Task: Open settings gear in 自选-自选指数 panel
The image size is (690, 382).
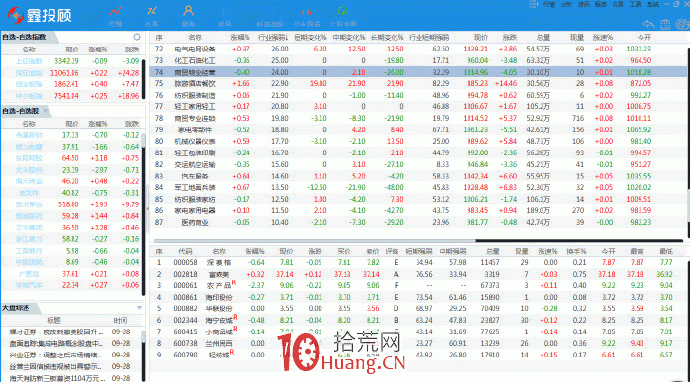Action: [x=137, y=37]
